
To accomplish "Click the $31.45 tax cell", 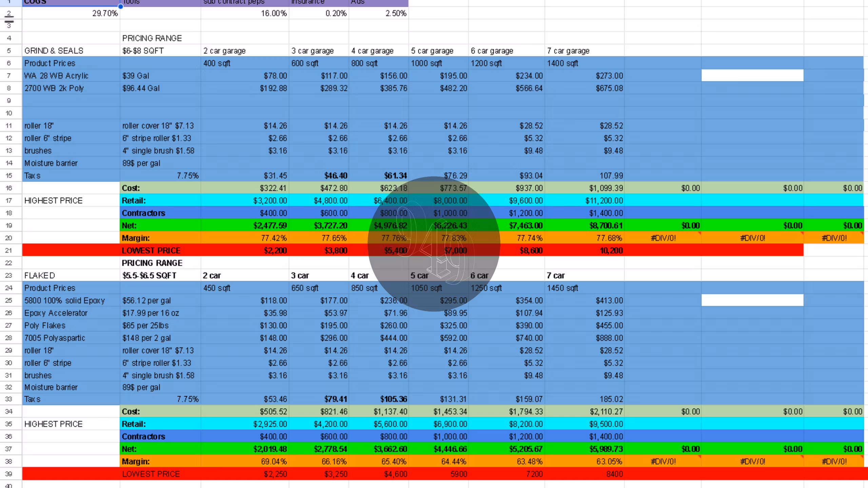I will tap(245, 176).
